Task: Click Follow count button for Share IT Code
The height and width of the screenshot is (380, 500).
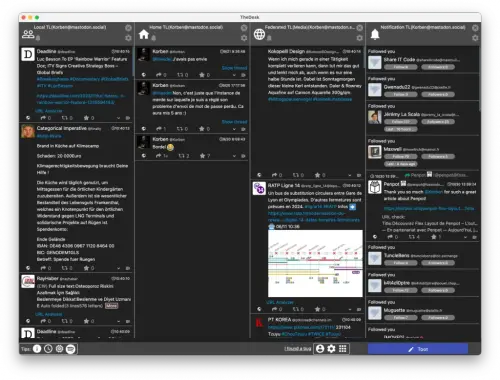Action: [400, 67]
